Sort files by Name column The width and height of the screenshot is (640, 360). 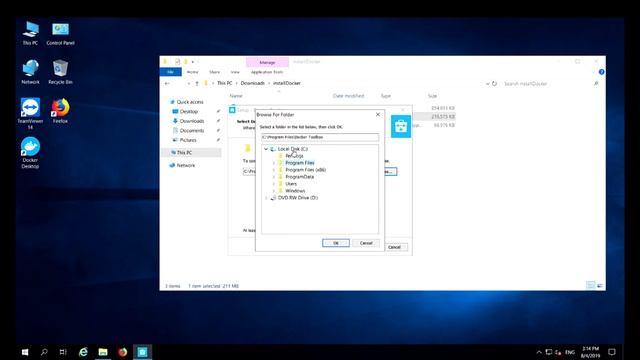pos(236,96)
